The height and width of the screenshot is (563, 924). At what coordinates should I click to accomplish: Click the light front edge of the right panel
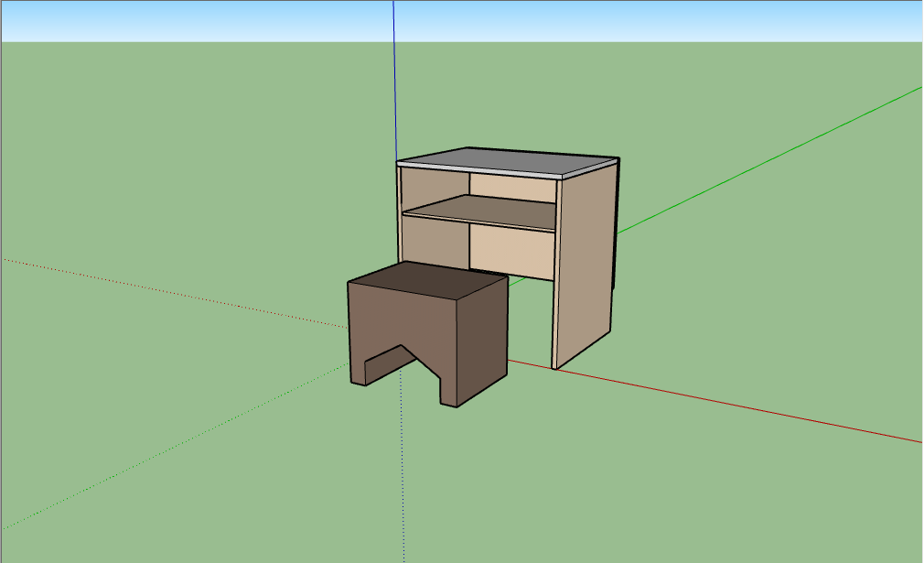(x=556, y=293)
